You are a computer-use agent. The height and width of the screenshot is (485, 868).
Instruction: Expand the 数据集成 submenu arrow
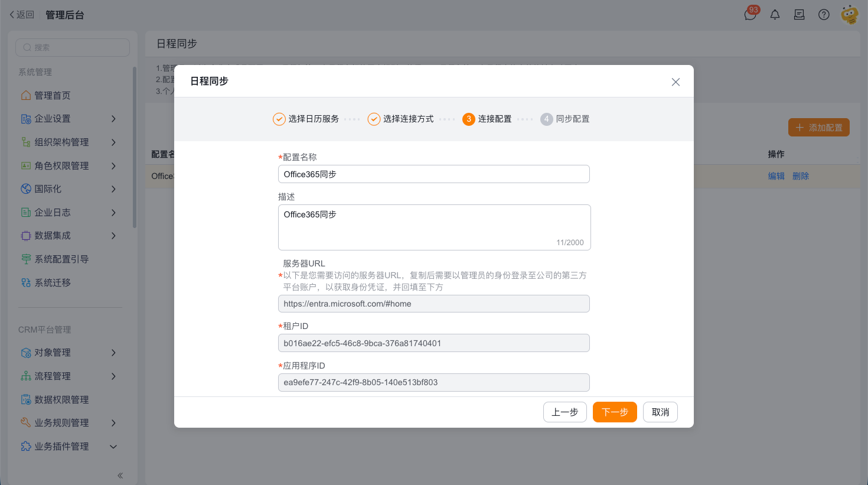pyautogui.click(x=113, y=236)
